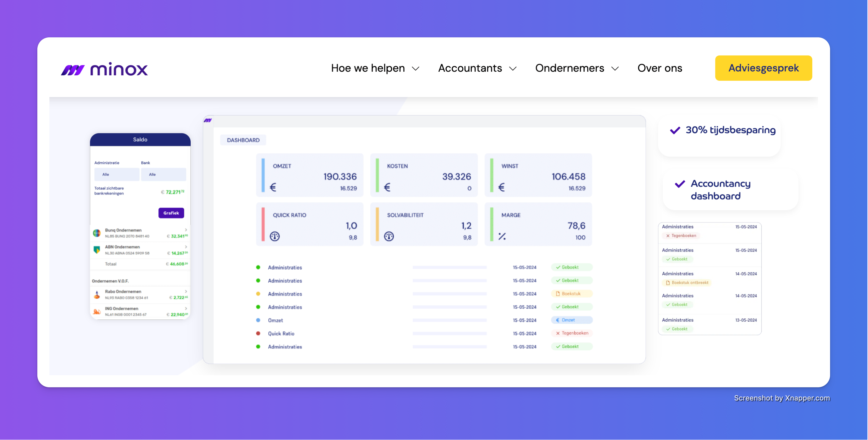Expand the Rabo Ondernemen account details chevron
This screenshot has width=868, height=440.
186,291
